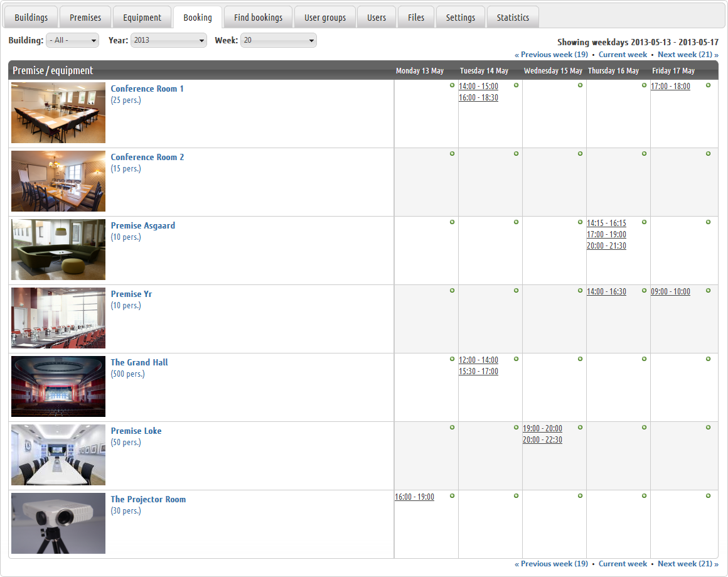Click add-booking icon for Conference Room 1 Friday
This screenshot has height=577, width=728.
coord(709,85)
